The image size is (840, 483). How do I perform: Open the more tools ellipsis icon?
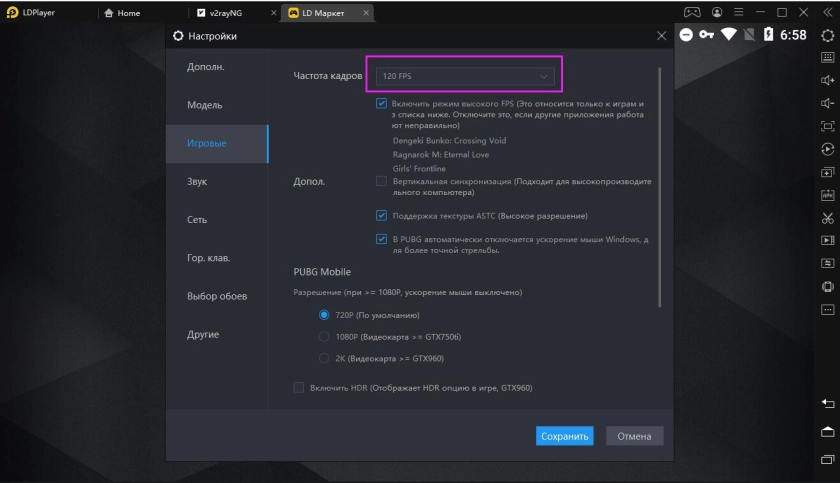click(828, 310)
